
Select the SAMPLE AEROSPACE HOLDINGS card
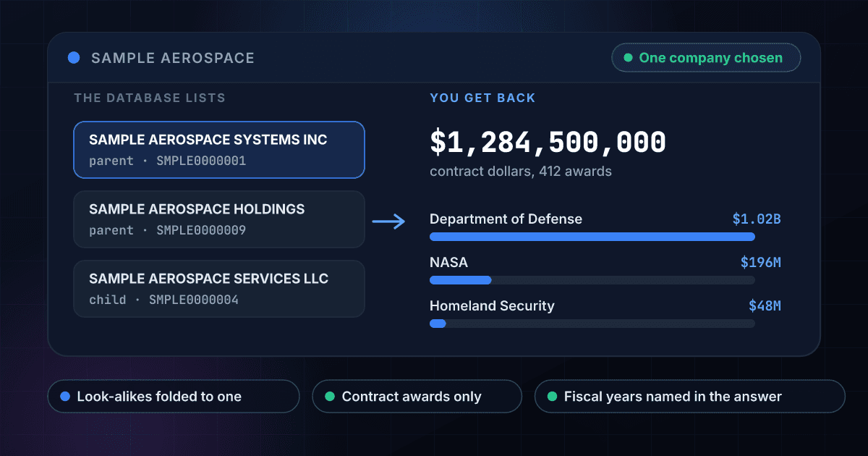click(219, 219)
